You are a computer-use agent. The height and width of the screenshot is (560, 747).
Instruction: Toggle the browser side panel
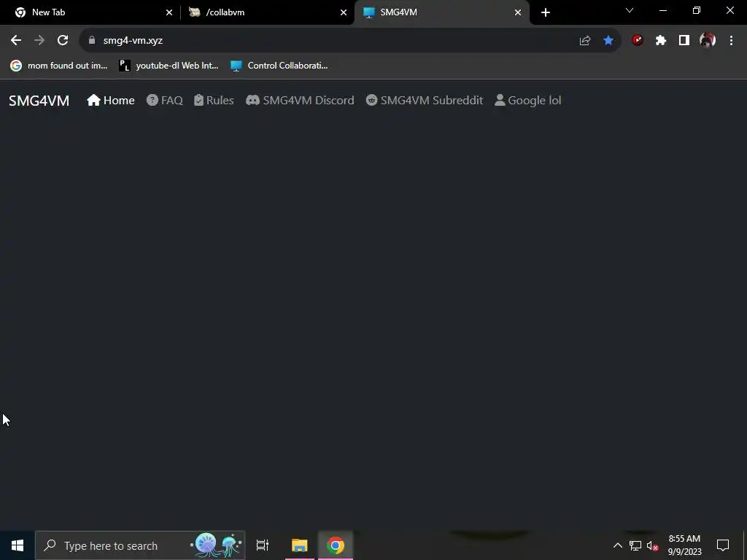(684, 41)
